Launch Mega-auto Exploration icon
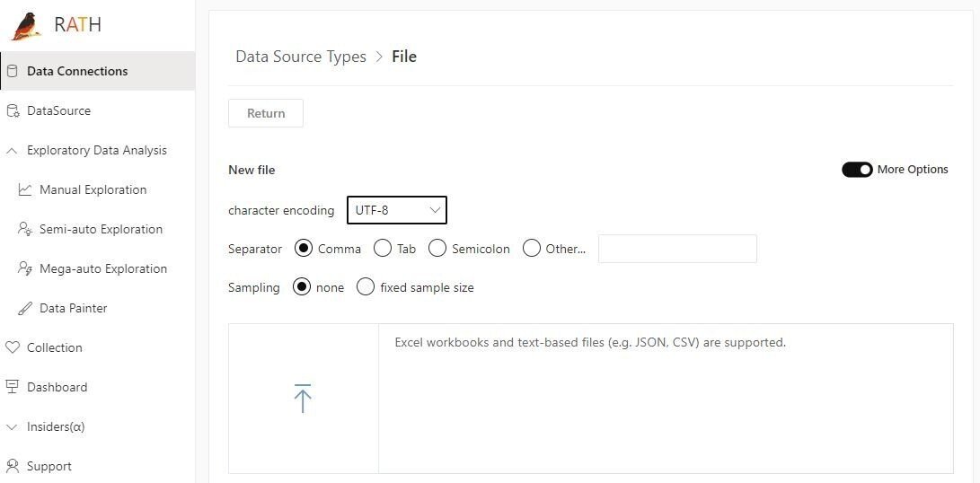The width and height of the screenshot is (980, 483). click(25, 268)
